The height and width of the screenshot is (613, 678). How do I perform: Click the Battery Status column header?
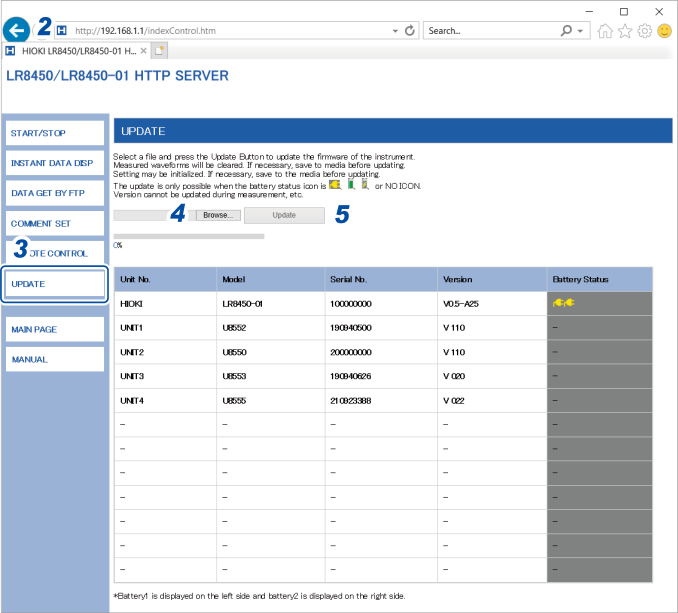pyautogui.click(x=600, y=279)
